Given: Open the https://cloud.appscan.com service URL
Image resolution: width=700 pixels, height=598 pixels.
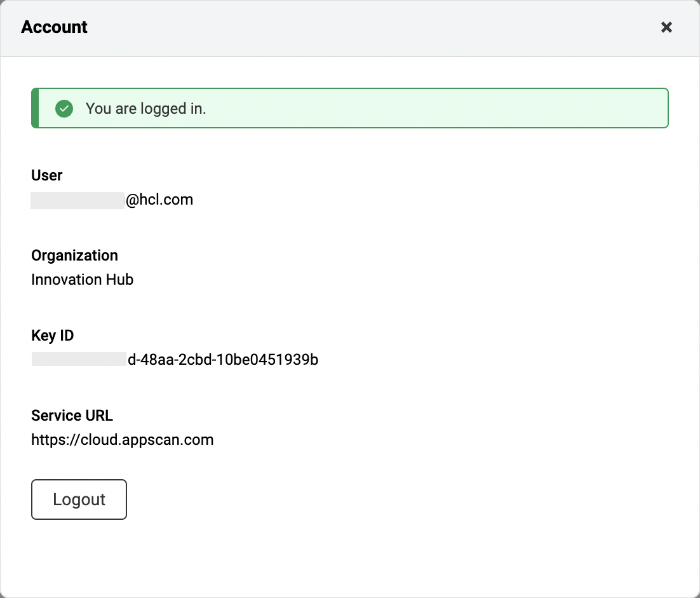Looking at the screenshot, I should coord(122,440).
